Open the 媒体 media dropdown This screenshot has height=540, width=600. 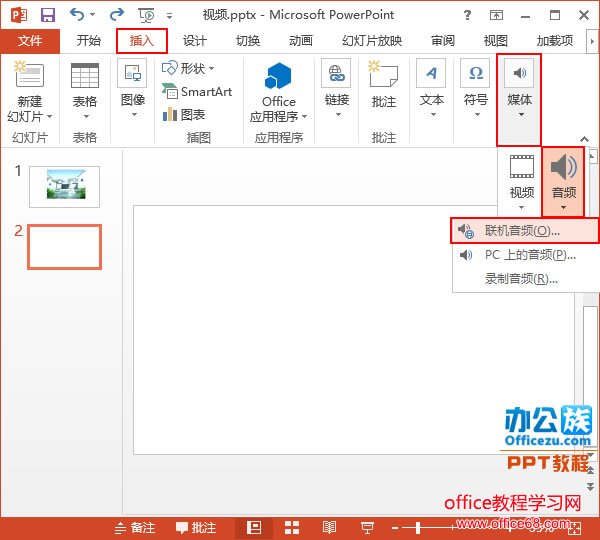519,100
